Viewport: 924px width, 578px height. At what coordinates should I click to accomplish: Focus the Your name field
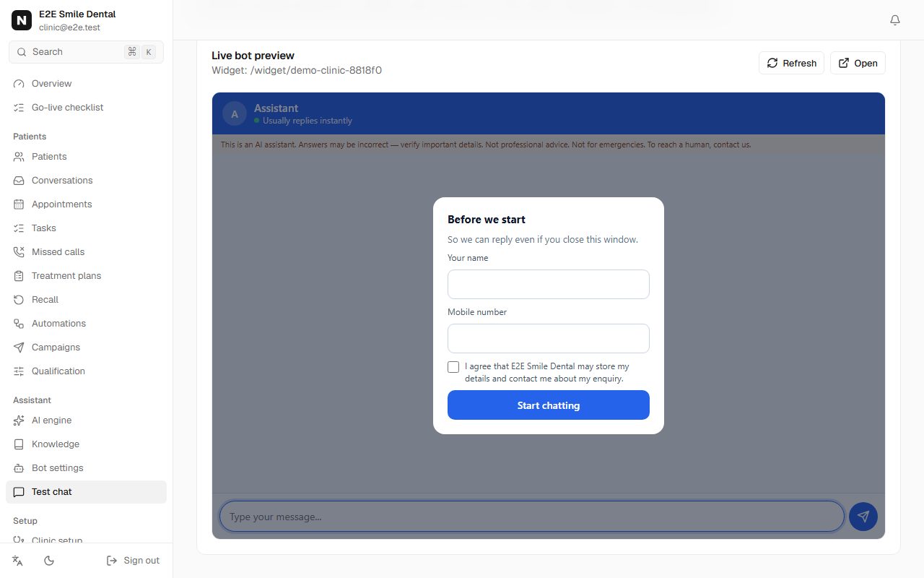click(x=549, y=284)
